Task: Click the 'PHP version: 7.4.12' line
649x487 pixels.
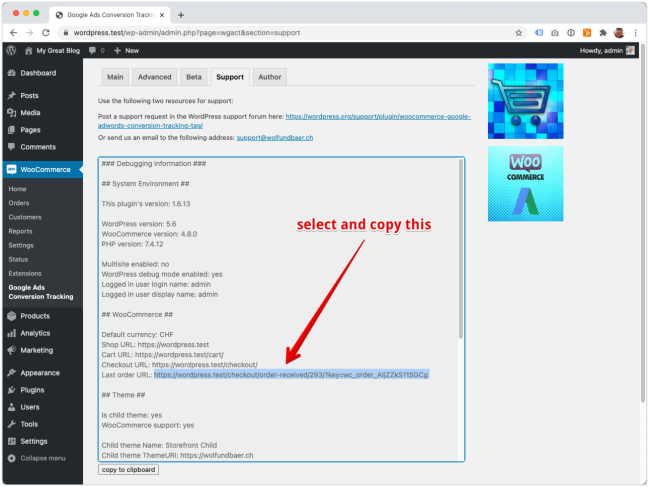Action: pos(132,244)
